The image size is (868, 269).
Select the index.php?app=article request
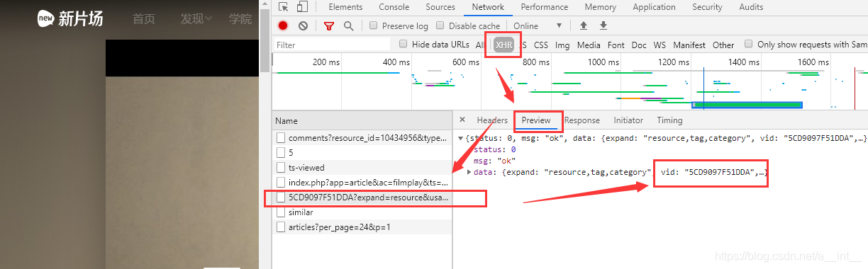pyautogui.click(x=362, y=183)
